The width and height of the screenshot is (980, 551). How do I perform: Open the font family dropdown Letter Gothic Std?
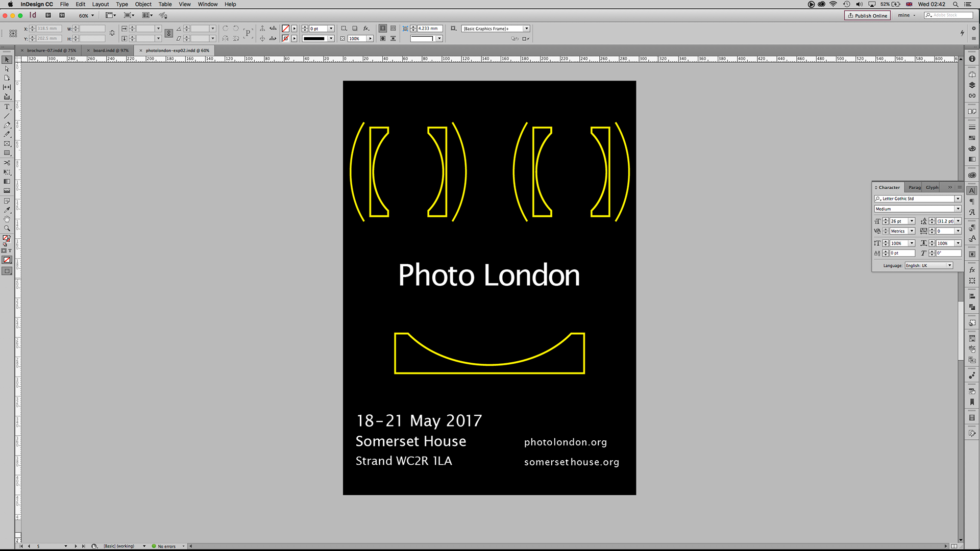click(x=958, y=198)
